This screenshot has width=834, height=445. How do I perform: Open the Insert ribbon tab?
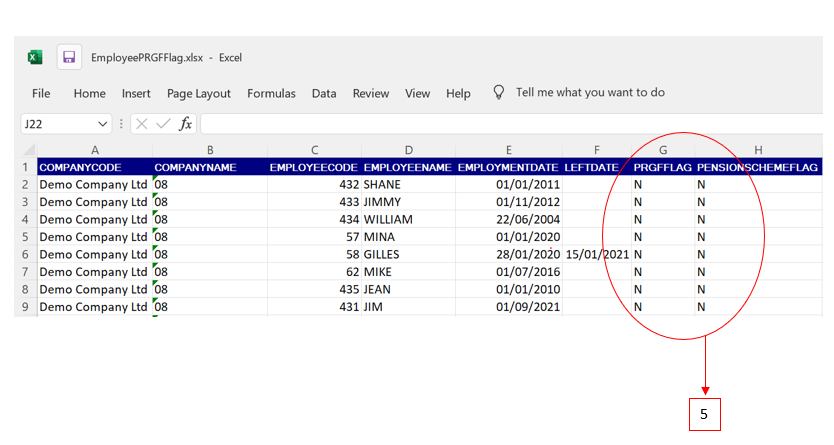coord(136,93)
